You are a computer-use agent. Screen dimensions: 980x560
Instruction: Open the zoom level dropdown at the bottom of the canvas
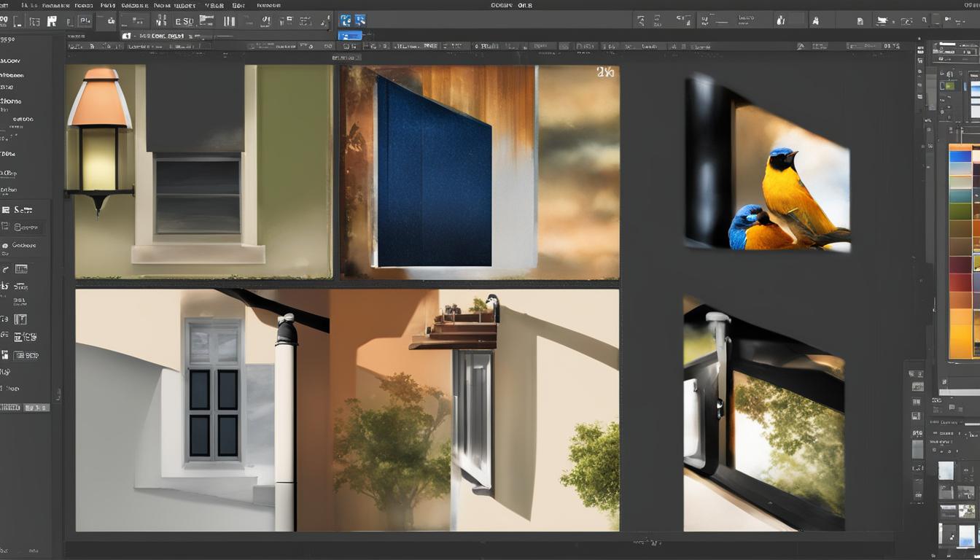click(647, 542)
